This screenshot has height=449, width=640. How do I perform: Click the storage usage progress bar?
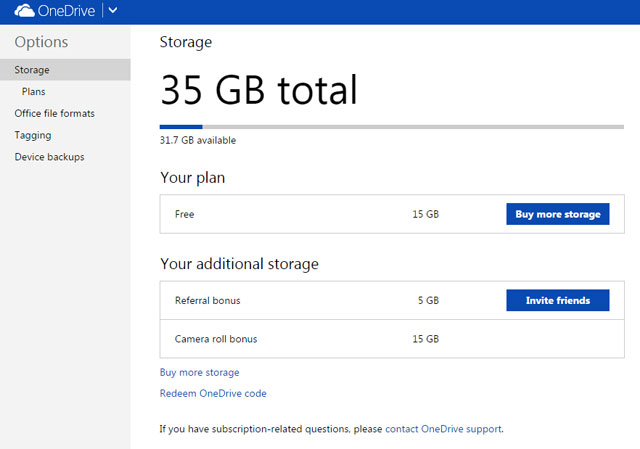point(392,127)
